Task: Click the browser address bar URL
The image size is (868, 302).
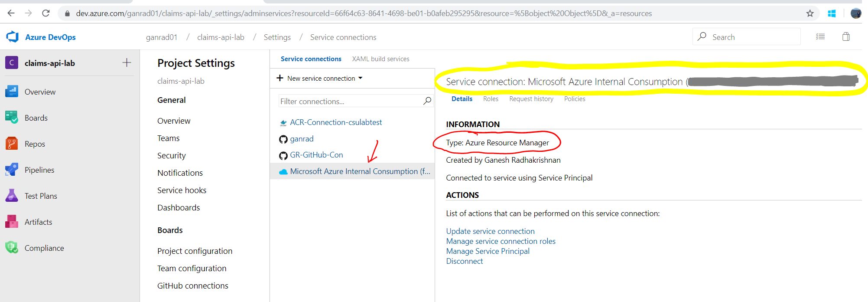Action: click(364, 13)
